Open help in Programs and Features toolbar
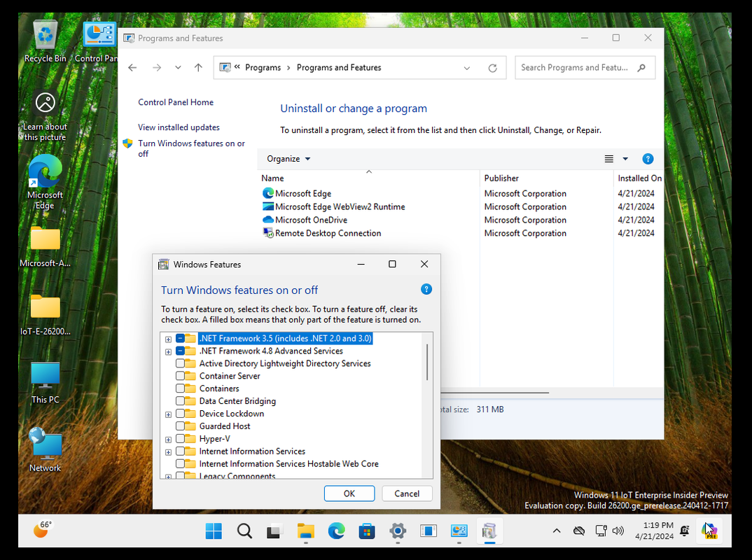The image size is (752, 560). (648, 159)
